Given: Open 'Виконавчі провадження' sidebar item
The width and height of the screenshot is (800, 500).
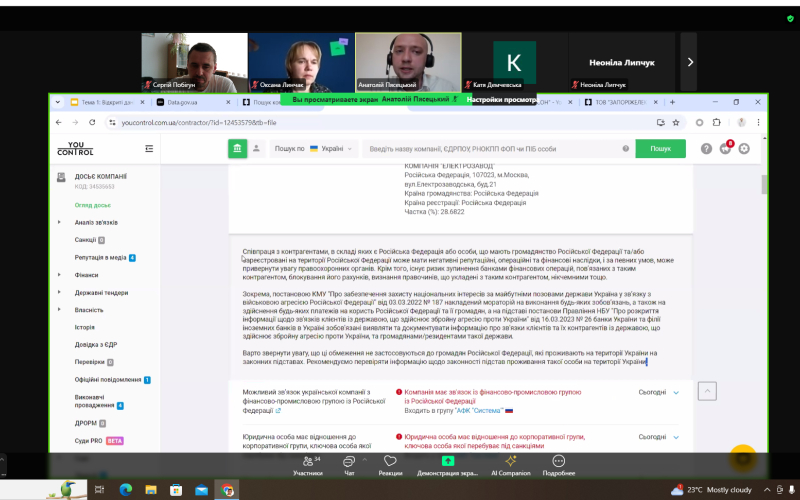Looking at the screenshot, I should tap(98, 401).
